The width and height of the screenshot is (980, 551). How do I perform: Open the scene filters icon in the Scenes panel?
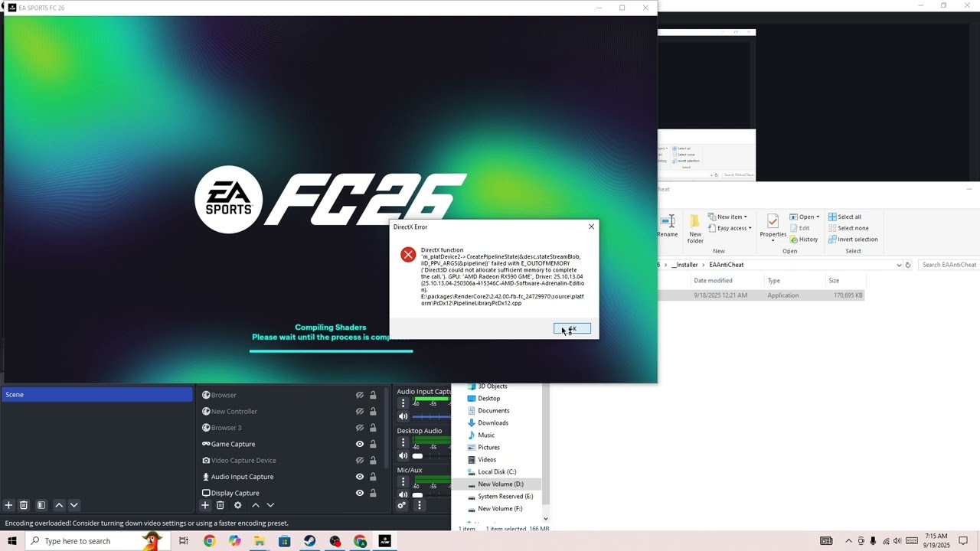coord(41,505)
